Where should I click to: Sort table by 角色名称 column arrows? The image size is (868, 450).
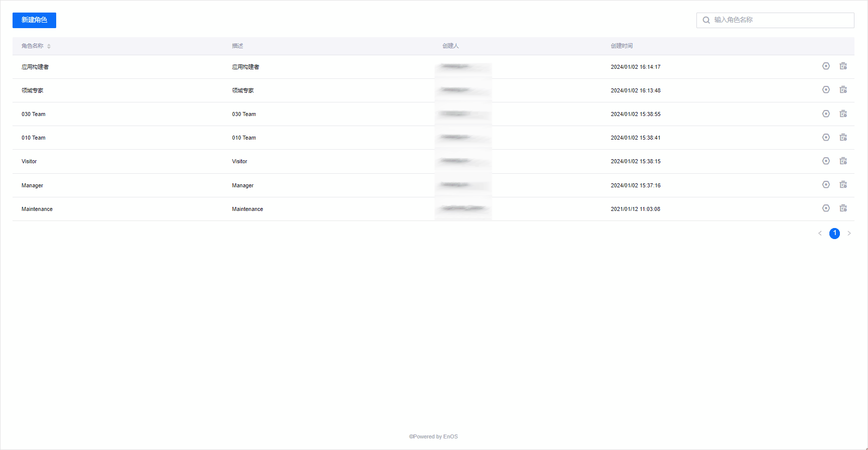[x=49, y=46]
